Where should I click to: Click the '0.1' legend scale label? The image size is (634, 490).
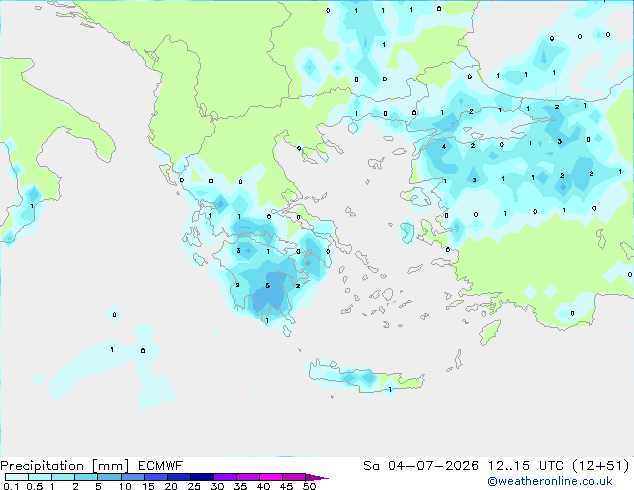point(11,486)
